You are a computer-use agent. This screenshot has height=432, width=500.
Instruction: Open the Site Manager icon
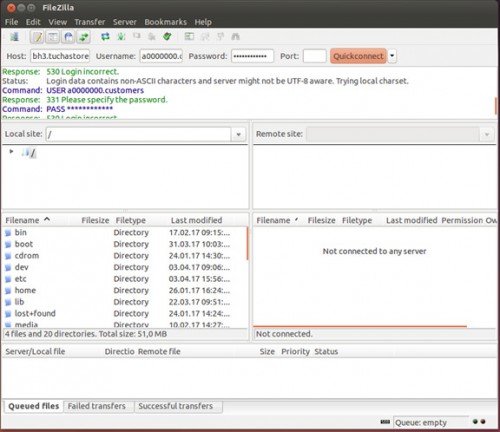pyautogui.click(x=14, y=37)
